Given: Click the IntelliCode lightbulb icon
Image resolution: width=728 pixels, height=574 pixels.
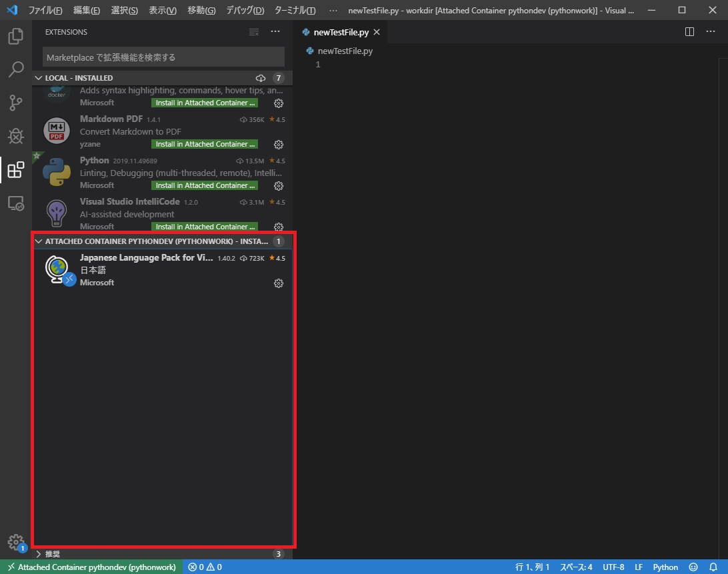Looking at the screenshot, I should point(57,213).
